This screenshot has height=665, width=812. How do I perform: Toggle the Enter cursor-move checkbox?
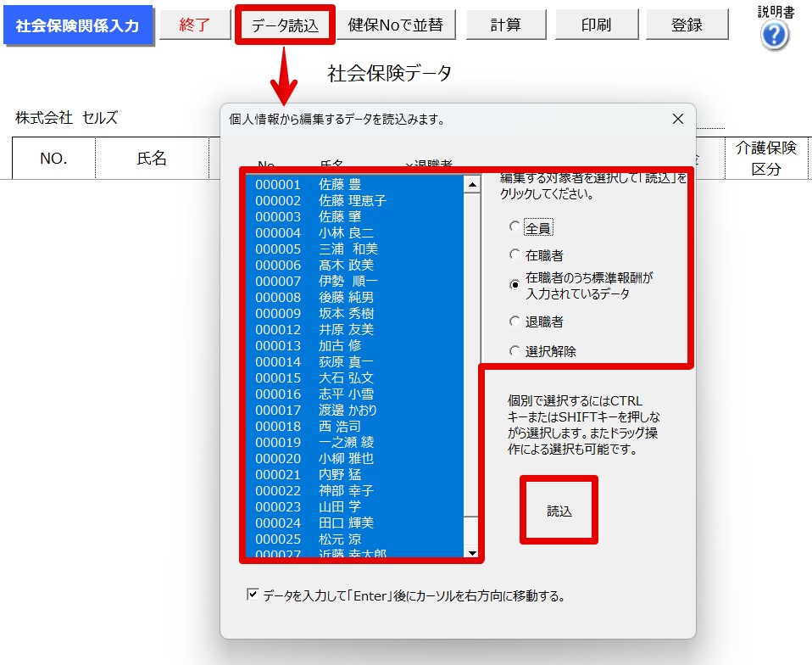253,594
